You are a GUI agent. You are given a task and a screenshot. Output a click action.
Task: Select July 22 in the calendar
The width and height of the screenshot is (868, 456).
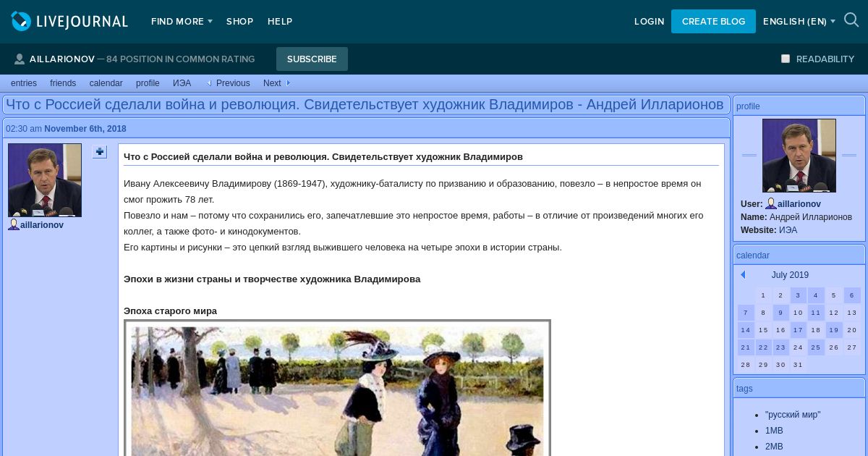click(763, 347)
